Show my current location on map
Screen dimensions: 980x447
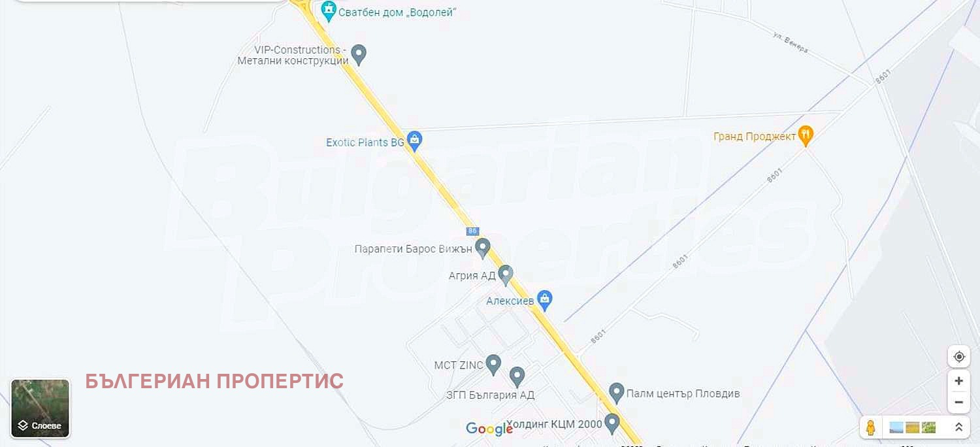click(x=958, y=356)
